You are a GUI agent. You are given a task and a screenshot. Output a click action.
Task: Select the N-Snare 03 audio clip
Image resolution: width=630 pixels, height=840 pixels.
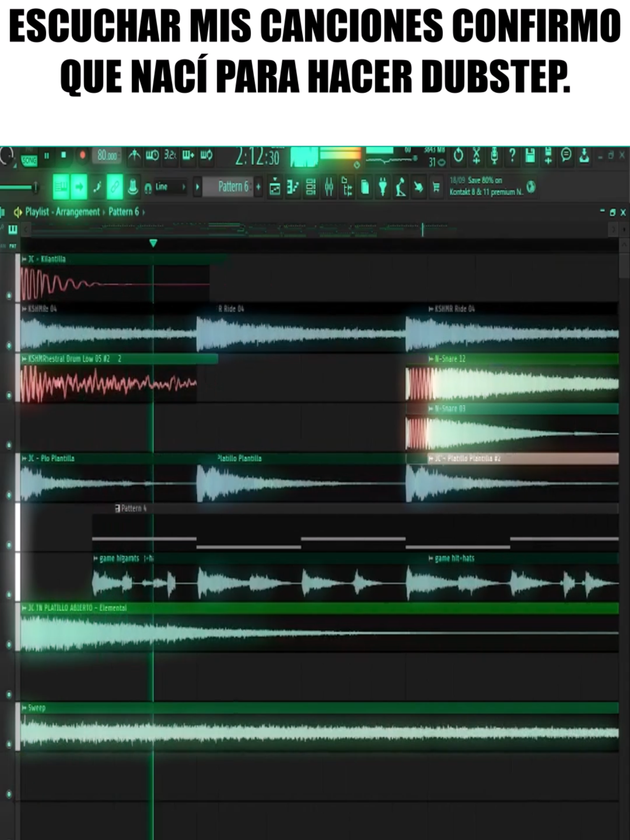[512, 428]
